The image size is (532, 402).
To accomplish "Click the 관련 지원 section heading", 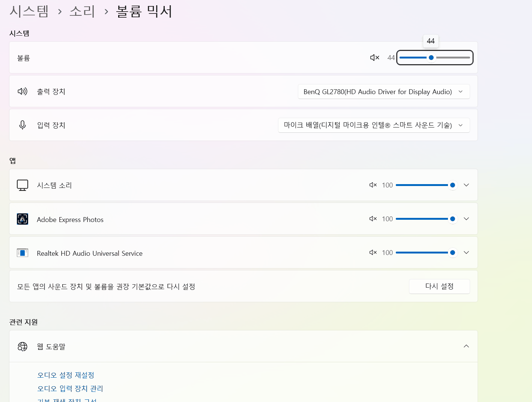I will pos(24,322).
